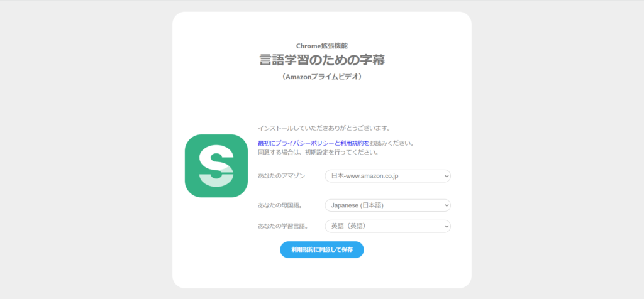Click the Chrome拡張機能 caption text
Viewport: 644px width, 299px height.
pos(322,46)
